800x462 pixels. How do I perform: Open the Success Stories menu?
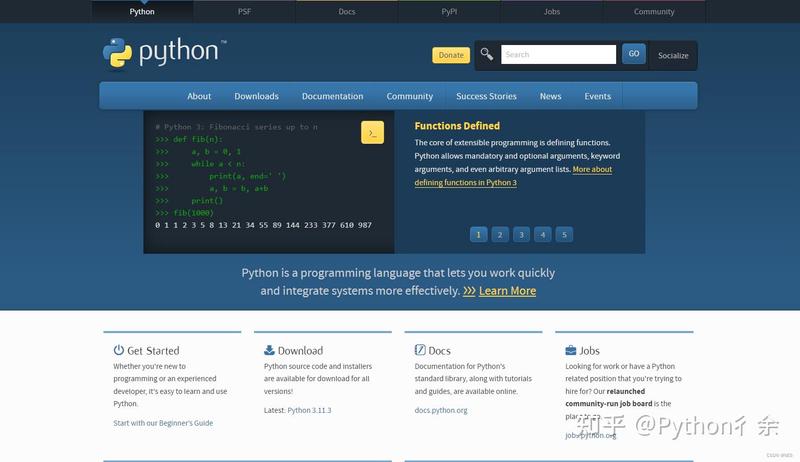[x=486, y=96]
